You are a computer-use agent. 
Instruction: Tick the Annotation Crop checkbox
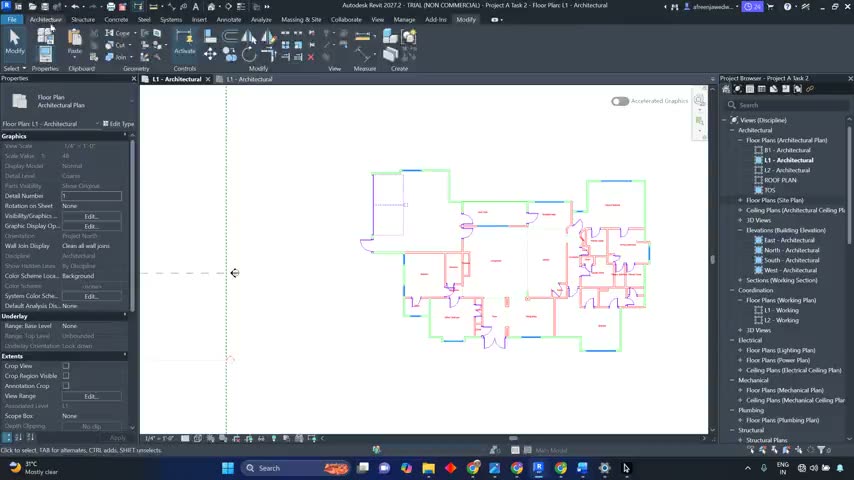66,386
